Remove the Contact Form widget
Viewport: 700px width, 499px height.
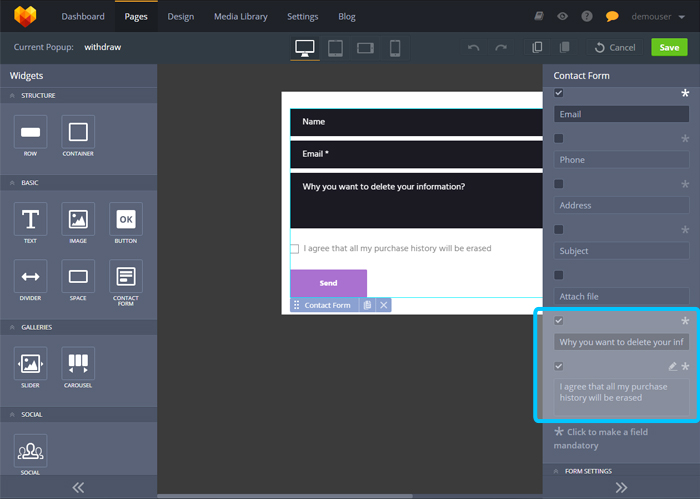point(383,305)
